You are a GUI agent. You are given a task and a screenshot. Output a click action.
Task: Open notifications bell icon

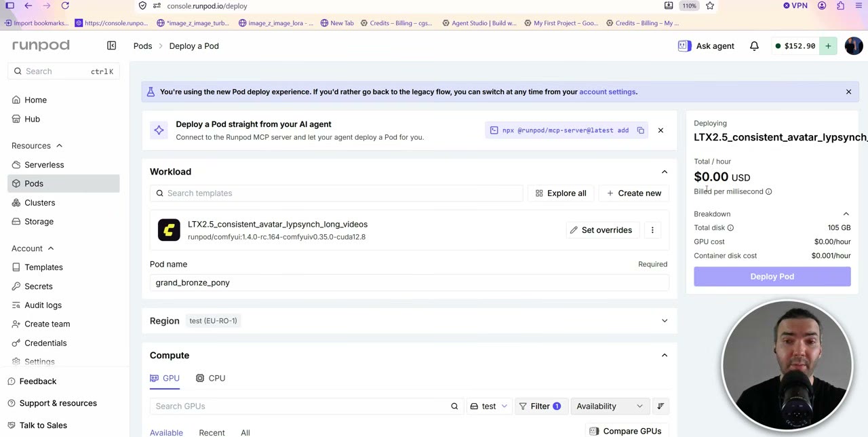[754, 46]
